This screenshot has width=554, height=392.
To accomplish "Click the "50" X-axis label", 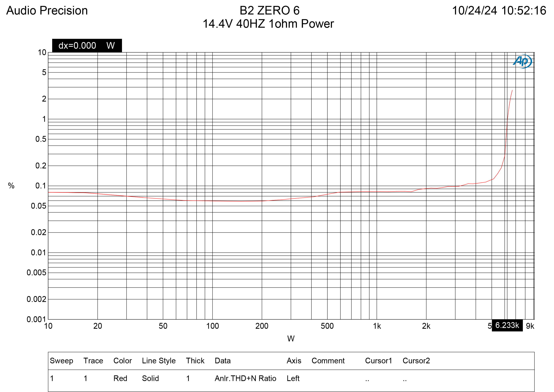I will [x=163, y=326].
